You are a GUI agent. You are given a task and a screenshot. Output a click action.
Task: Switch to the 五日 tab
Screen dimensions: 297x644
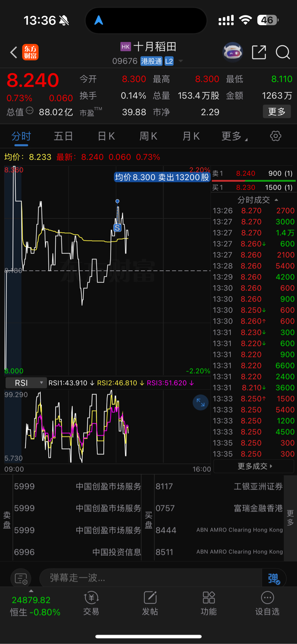pos(63,136)
